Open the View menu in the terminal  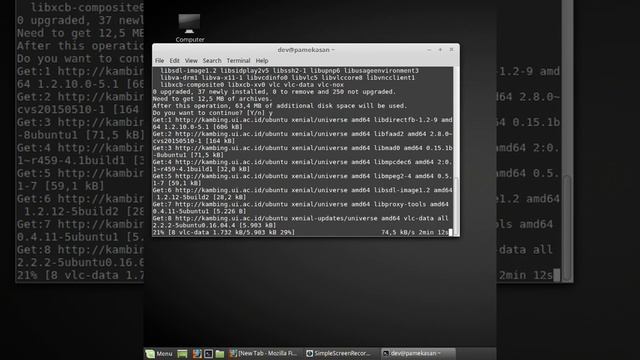click(191, 60)
